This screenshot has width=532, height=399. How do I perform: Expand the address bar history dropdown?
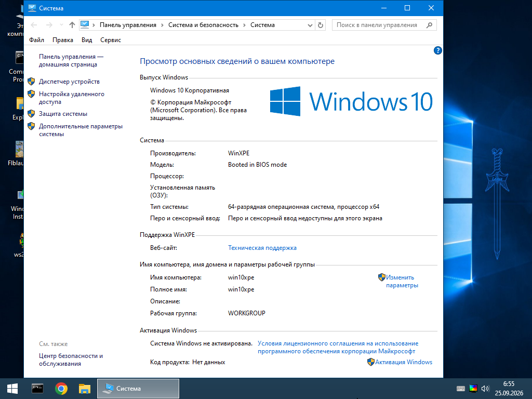click(x=310, y=25)
